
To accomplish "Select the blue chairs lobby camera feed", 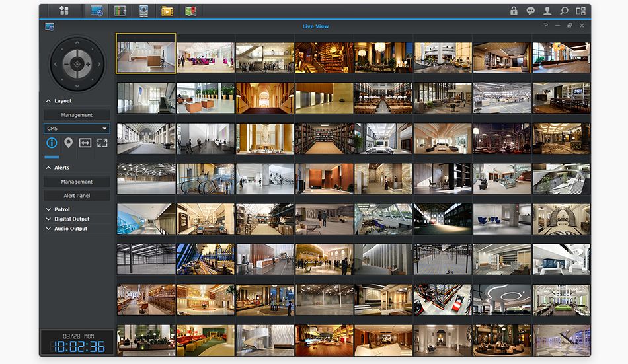I will 502,219.
